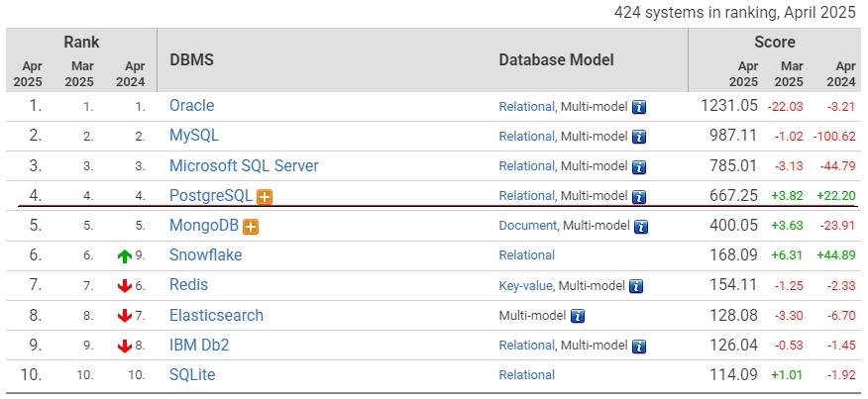Open the IBM Db2 link

click(198, 345)
